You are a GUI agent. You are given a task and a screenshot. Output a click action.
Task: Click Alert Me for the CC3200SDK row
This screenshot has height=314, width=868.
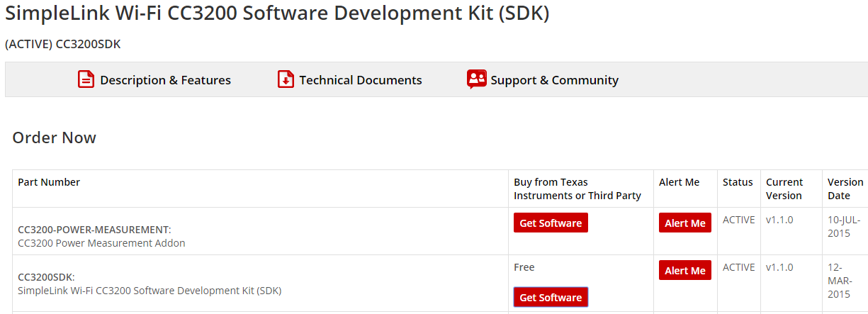click(x=685, y=270)
